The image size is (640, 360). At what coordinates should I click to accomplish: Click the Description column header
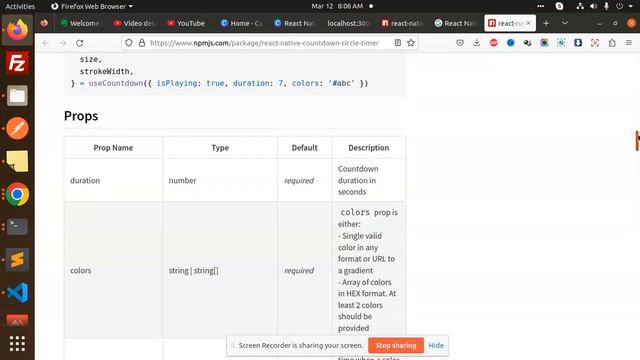click(369, 148)
